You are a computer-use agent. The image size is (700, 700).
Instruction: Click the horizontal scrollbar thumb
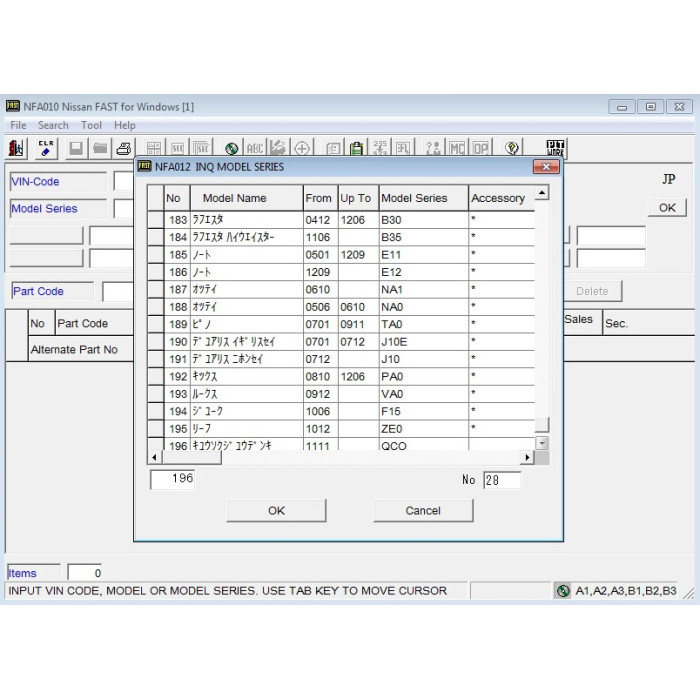click(192, 458)
